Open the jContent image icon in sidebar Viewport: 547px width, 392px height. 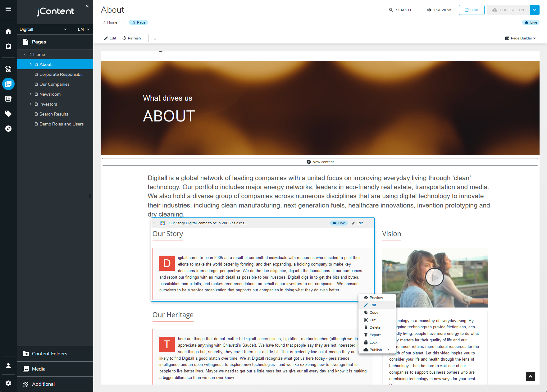pos(8,84)
